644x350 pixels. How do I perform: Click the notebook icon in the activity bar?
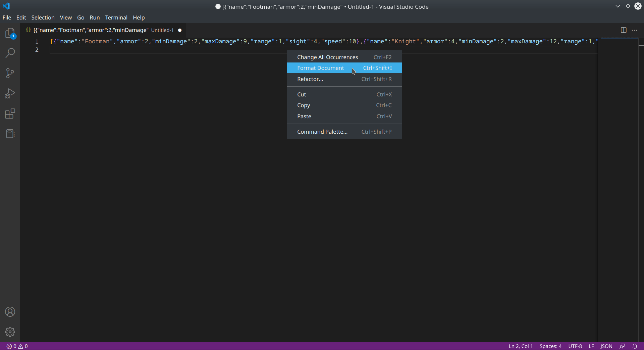(10, 134)
